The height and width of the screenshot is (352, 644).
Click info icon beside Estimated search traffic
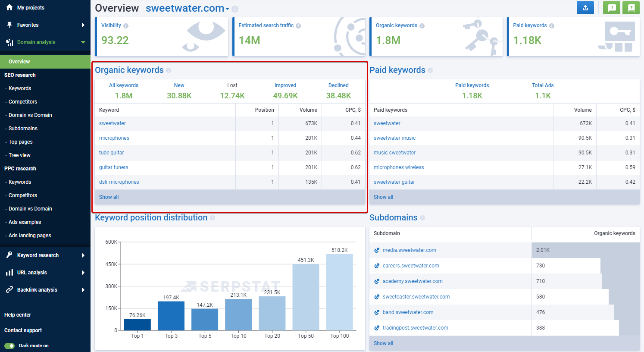click(298, 26)
